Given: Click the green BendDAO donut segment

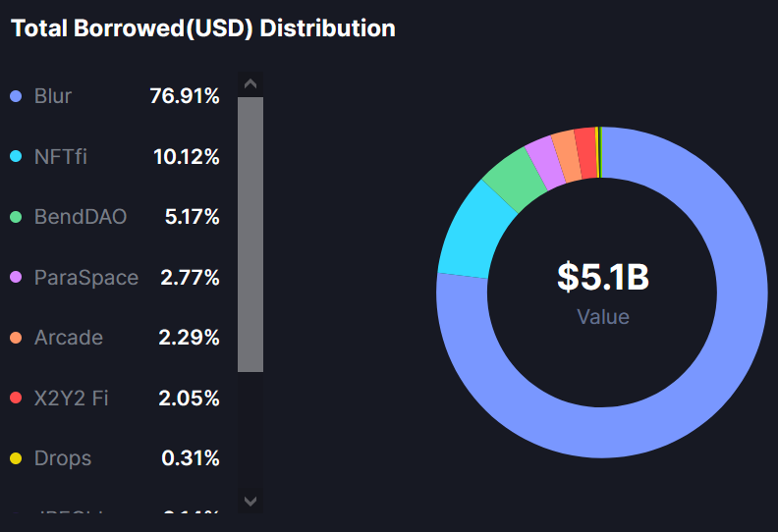Looking at the screenshot, I should pyautogui.click(x=513, y=178).
